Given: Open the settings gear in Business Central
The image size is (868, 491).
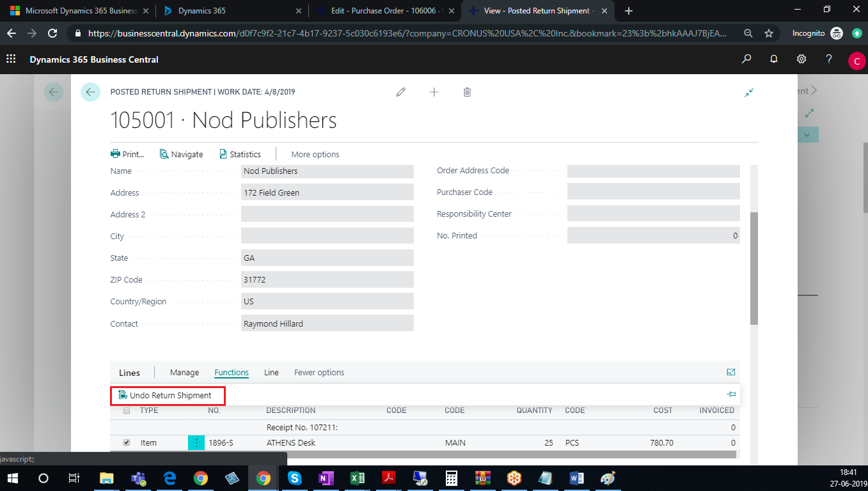Looking at the screenshot, I should point(801,59).
